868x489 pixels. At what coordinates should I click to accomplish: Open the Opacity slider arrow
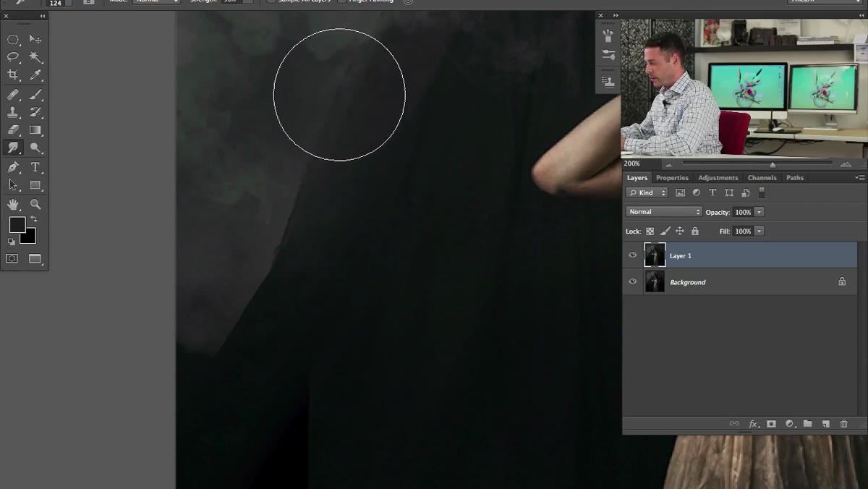point(759,212)
